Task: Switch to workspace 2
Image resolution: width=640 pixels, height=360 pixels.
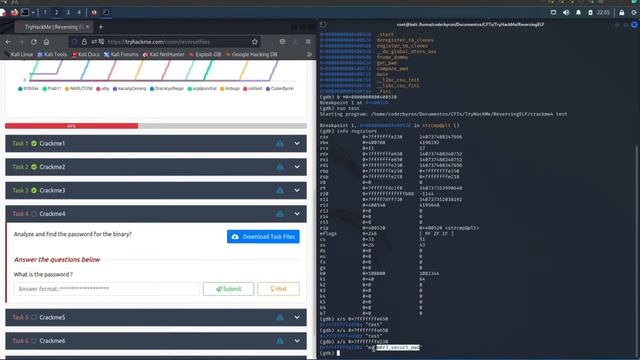Action: click(56, 12)
